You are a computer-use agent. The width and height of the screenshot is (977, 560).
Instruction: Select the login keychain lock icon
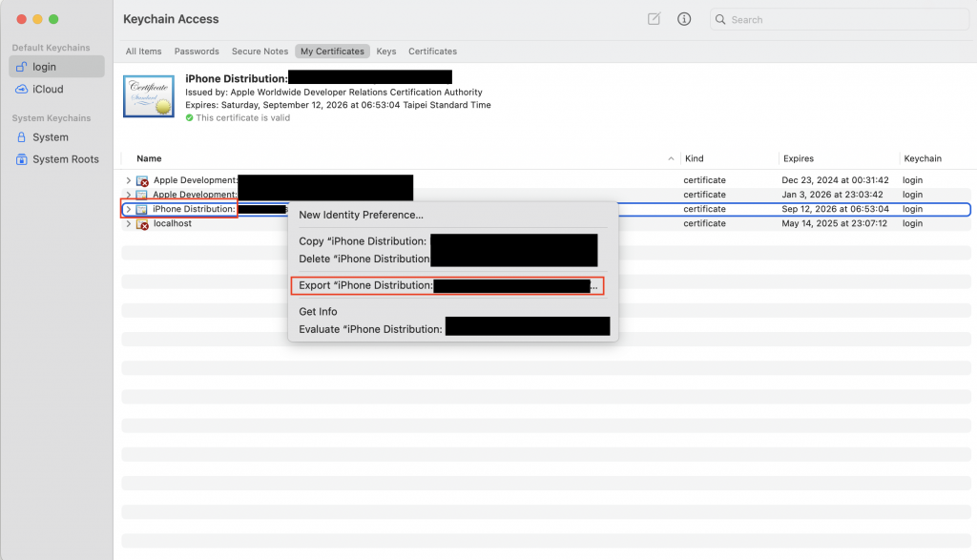coord(21,67)
